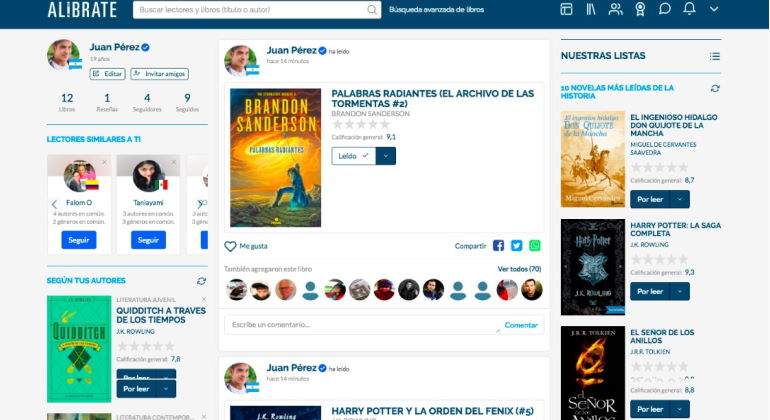
Task: Show next similar readers arrow
Action: tap(200, 204)
